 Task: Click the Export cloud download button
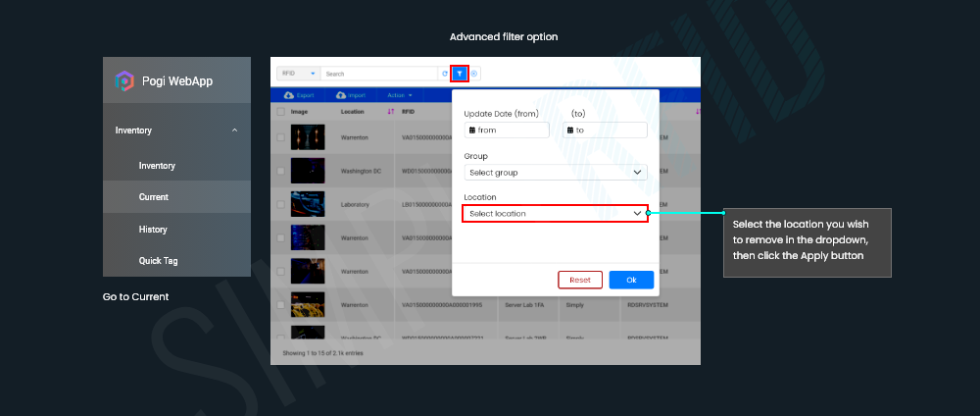point(299,96)
